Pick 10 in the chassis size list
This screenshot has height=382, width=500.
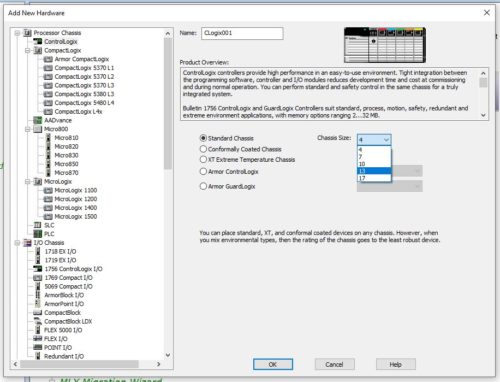[x=374, y=164]
